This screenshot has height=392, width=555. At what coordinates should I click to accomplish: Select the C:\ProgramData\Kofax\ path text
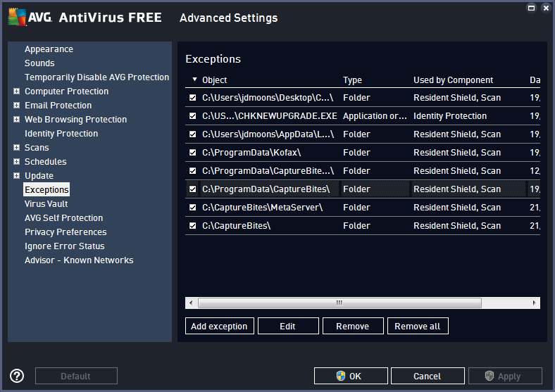pyautogui.click(x=251, y=153)
